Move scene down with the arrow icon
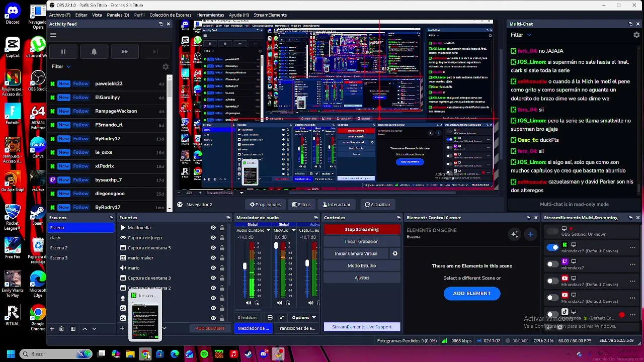644x362 pixels. (x=94, y=328)
